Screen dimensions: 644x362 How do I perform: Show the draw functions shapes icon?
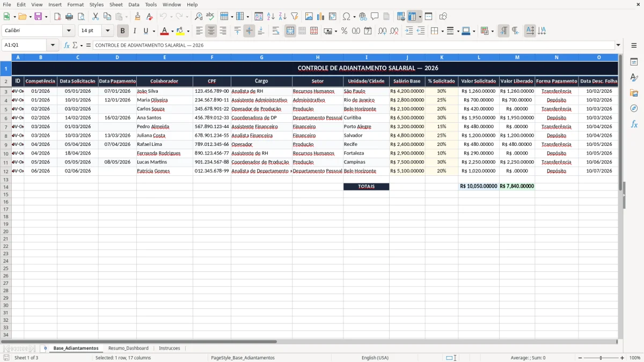tap(443, 17)
